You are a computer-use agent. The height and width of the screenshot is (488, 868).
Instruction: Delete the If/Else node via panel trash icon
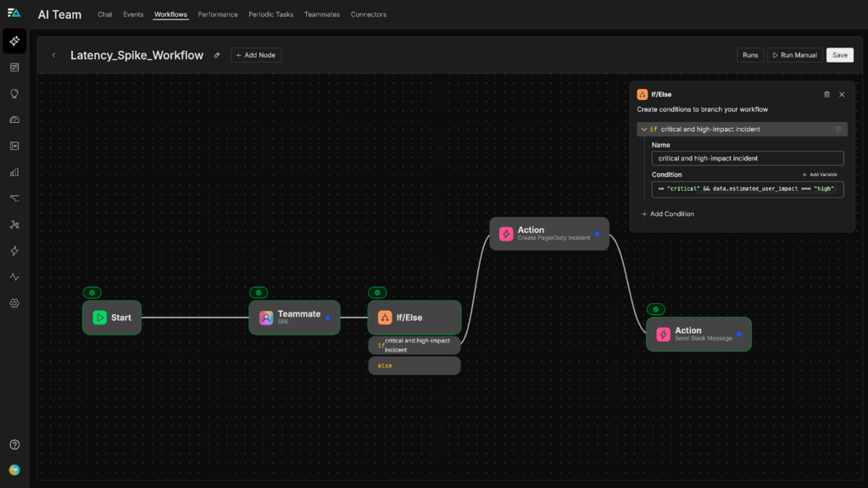pos(826,95)
